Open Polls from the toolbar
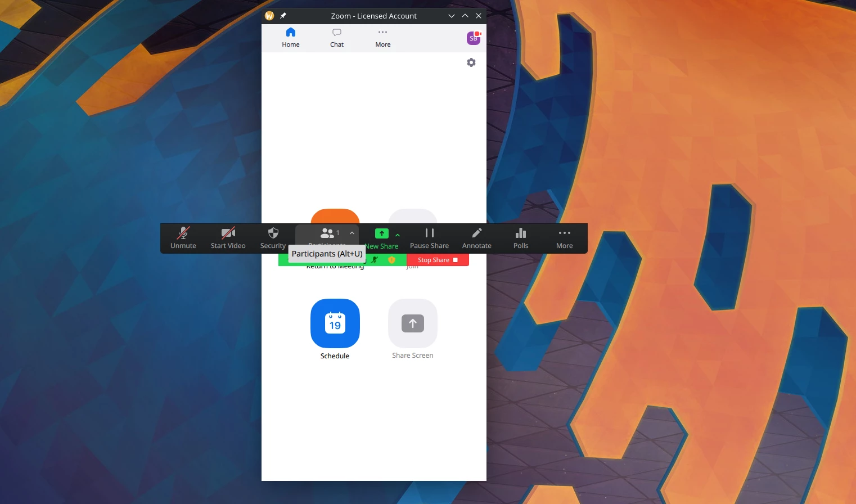856x504 pixels. point(521,238)
